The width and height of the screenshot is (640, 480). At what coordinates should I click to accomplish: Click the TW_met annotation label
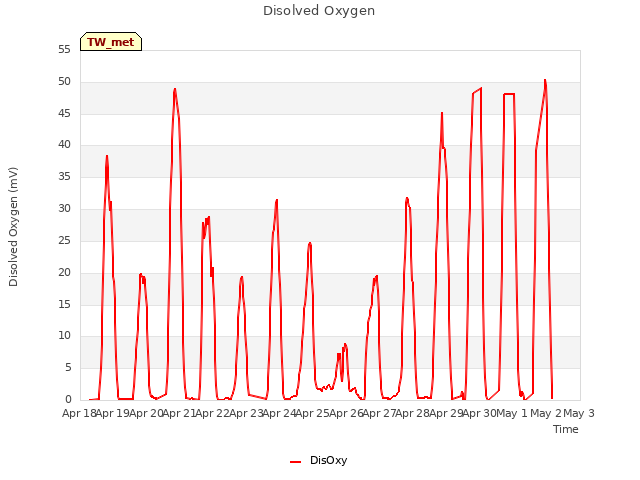coord(111,42)
